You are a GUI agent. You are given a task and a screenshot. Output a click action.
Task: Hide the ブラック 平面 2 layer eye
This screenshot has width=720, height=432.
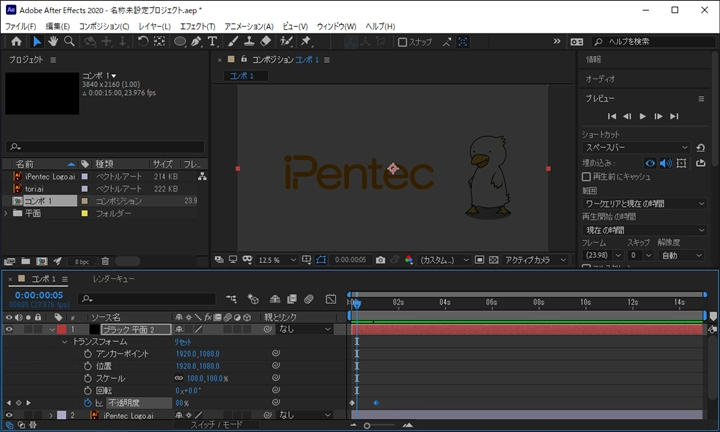coord(10,329)
